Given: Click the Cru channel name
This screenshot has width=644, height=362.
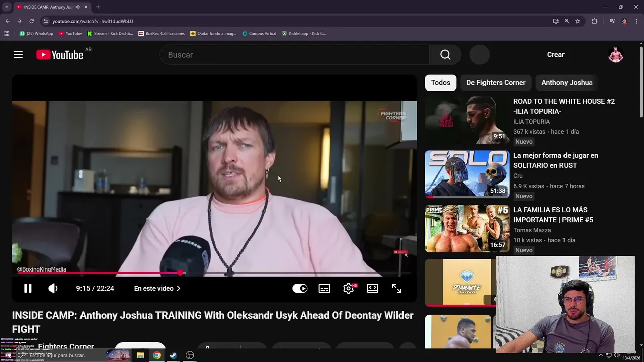Looking at the screenshot, I should click(518, 176).
